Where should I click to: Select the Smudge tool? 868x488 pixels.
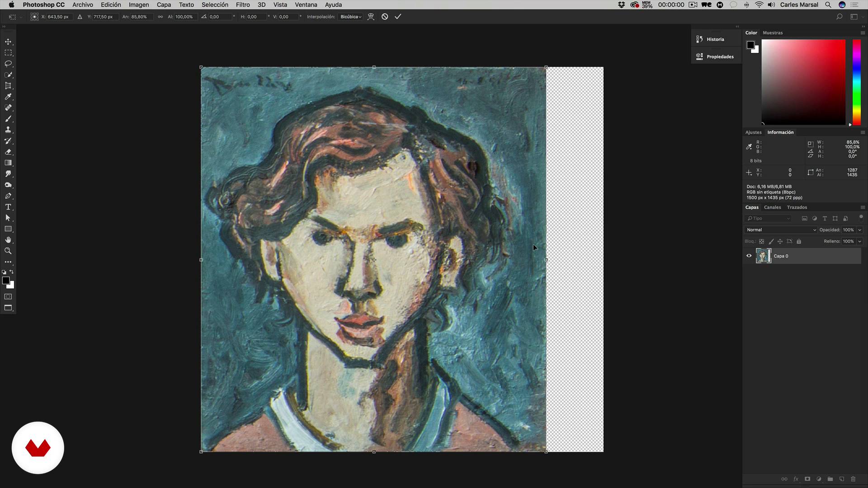coord(8,174)
